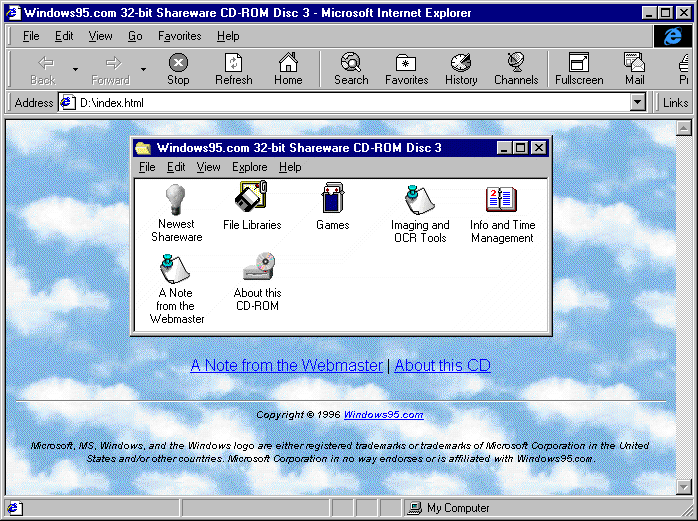Open the File menu in Internet Explorer
Screen dimensions: 698x521
pos(31,36)
